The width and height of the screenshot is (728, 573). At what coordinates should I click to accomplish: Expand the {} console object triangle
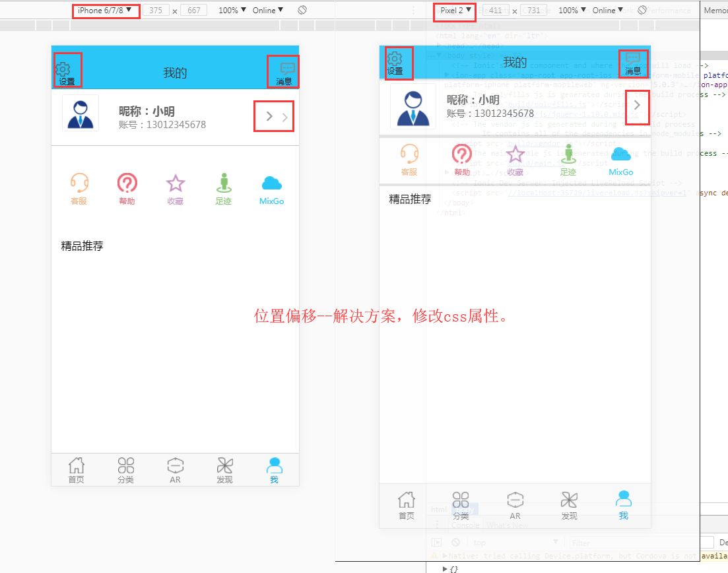point(445,569)
